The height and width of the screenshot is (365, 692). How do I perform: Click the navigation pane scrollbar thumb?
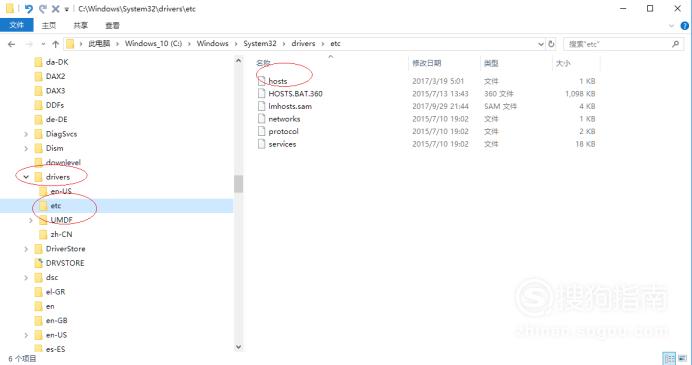tap(238, 184)
